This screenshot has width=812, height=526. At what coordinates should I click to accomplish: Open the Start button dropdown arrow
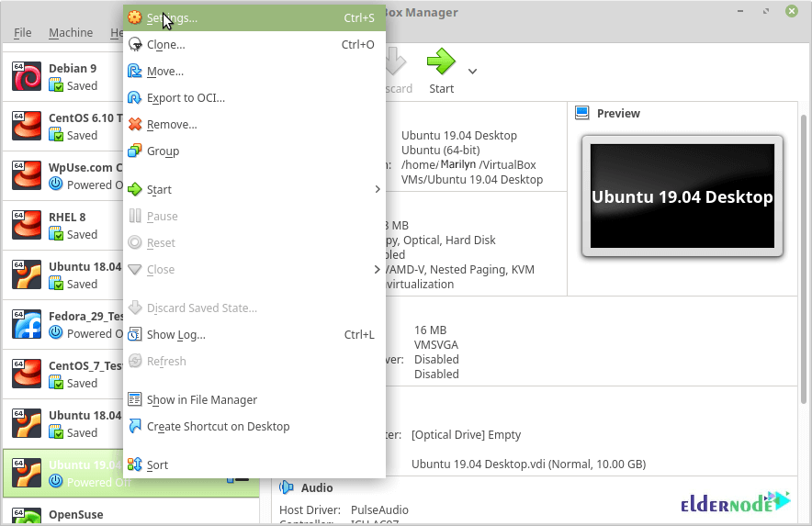pyautogui.click(x=472, y=72)
